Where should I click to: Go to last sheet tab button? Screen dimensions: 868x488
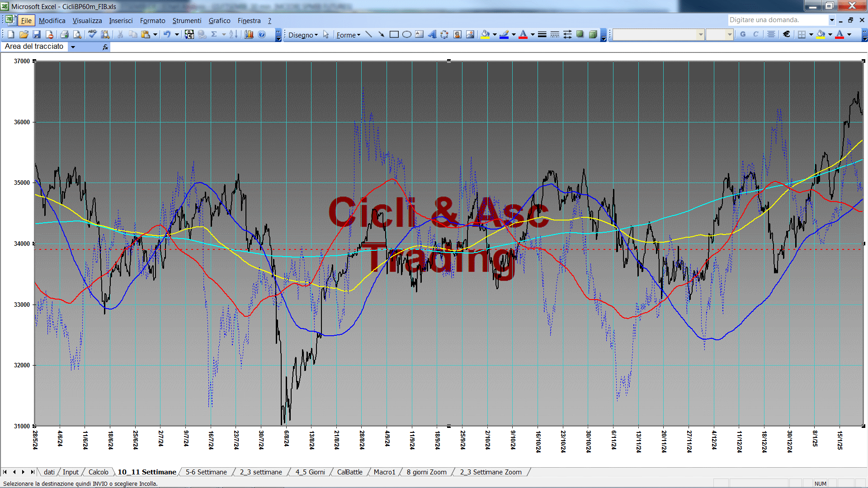pos(33,472)
